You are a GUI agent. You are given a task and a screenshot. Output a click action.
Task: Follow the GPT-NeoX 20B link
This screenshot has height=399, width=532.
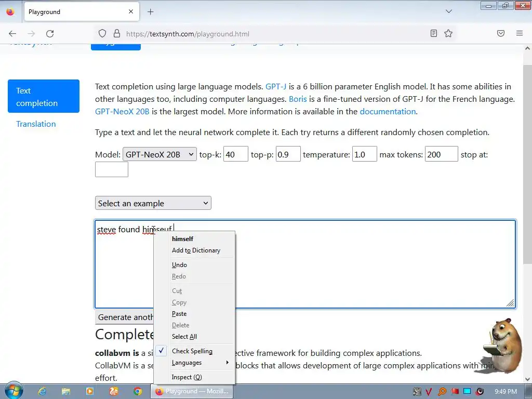(122, 112)
